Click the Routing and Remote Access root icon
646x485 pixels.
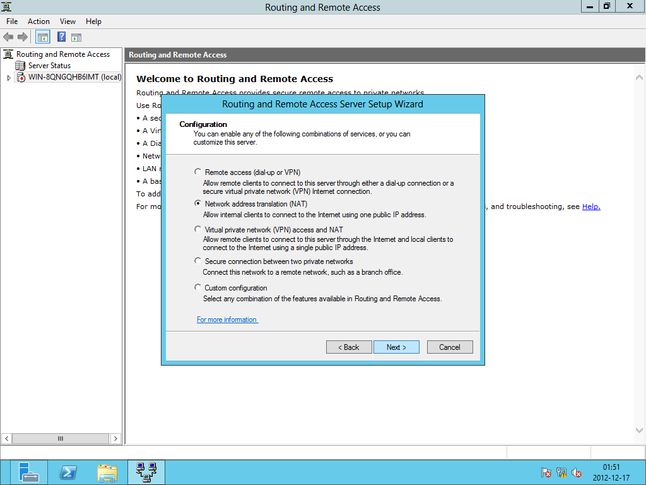point(8,54)
